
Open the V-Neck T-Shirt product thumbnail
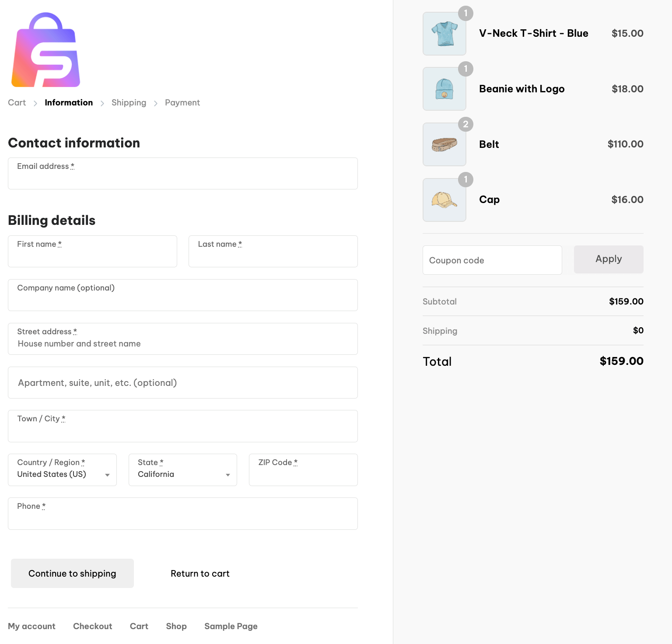coord(444,33)
